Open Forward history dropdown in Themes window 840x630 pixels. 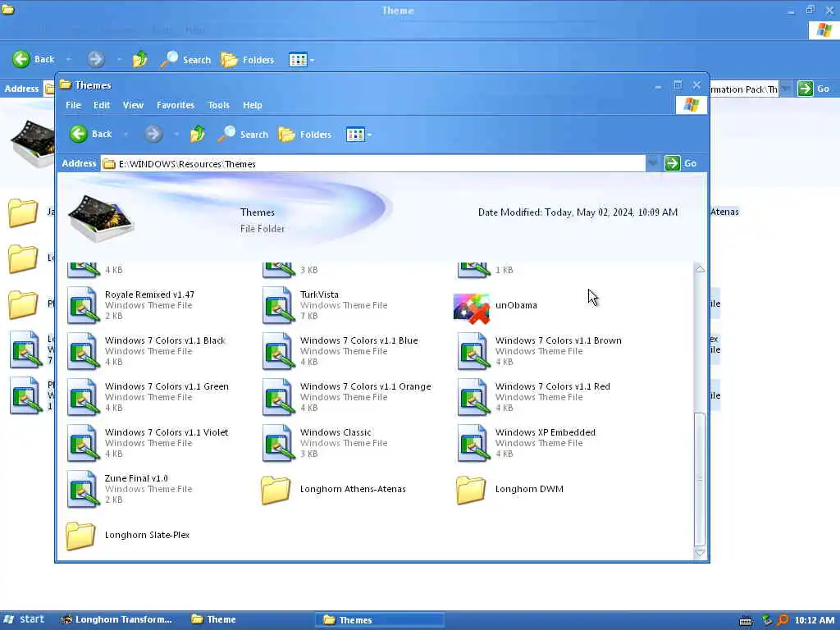176,135
